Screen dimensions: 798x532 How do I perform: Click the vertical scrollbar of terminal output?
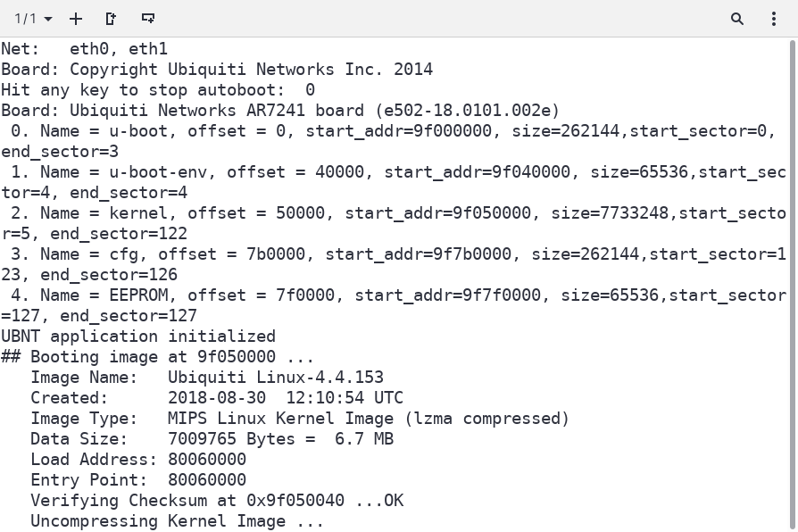pos(793,285)
